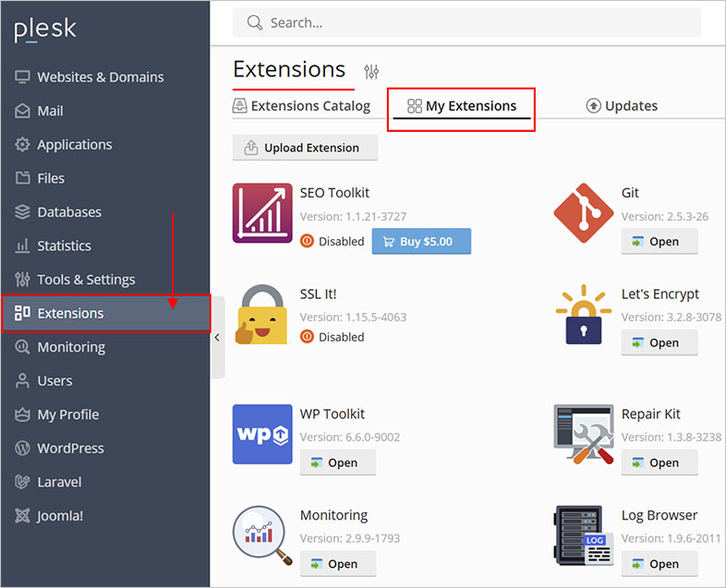Open the Repair Kit extension icon

(x=584, y=435)
